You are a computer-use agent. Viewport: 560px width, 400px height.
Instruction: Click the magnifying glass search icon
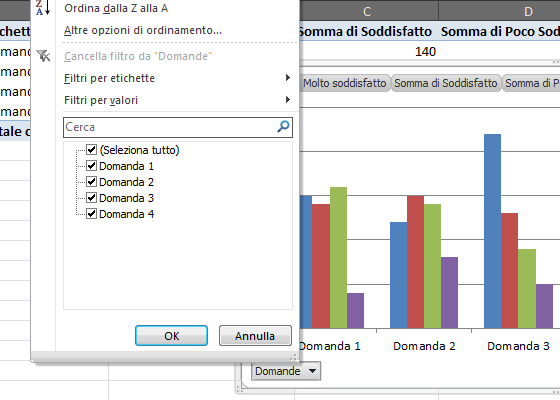point(283,126)
